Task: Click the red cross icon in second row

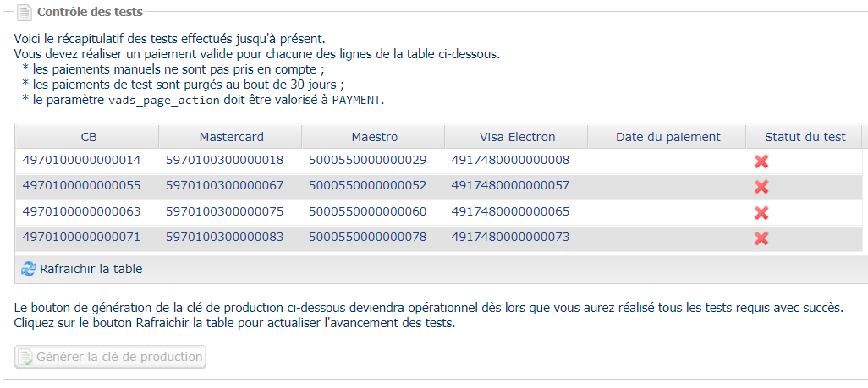Action: coord(761,187)
